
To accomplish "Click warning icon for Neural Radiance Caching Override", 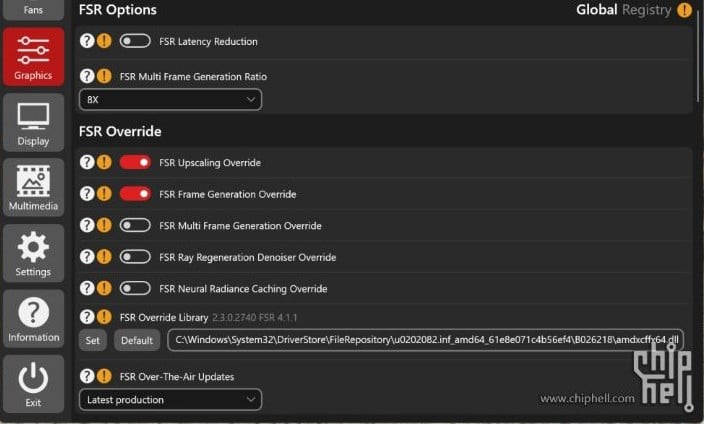I will (104, 288).
